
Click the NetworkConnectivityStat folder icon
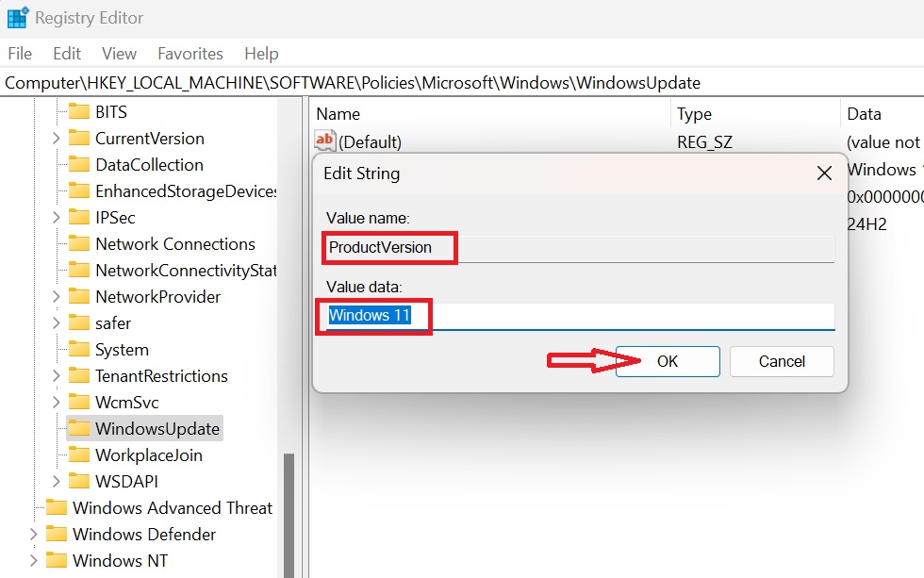coord(79,270)
